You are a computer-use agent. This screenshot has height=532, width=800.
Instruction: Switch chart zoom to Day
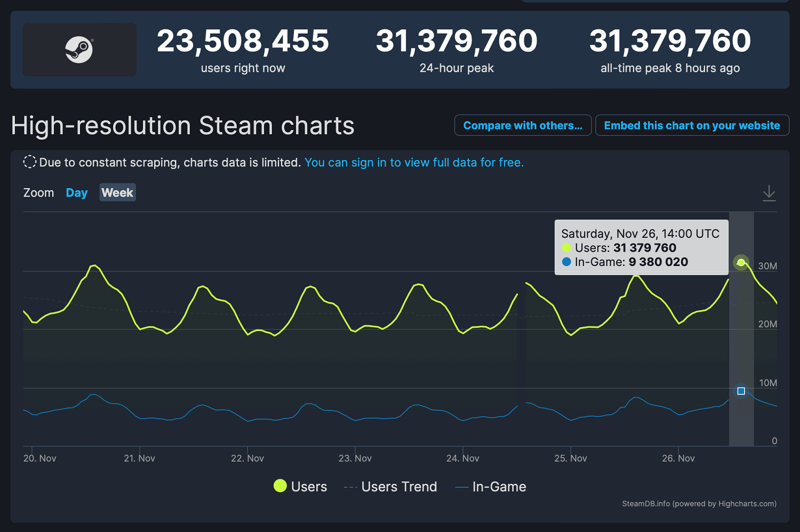coord(76,193)
